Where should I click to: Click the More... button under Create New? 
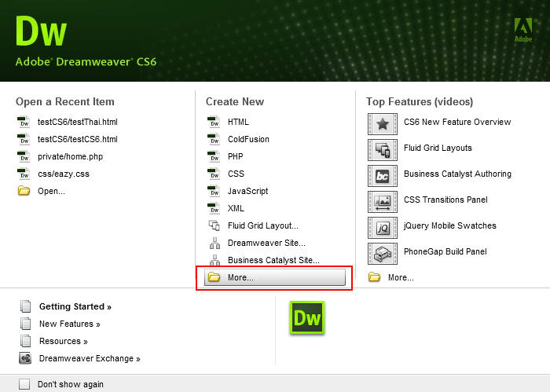pyautogui.click(x=275, y=277)
